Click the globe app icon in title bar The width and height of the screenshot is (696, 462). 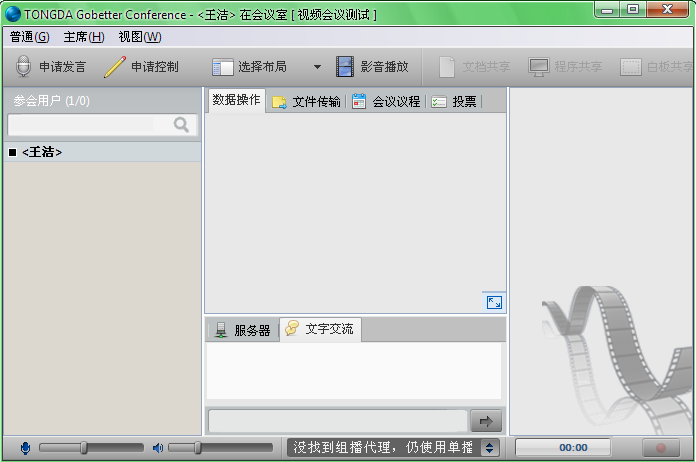pyautogui.click(x=12, y=14)
